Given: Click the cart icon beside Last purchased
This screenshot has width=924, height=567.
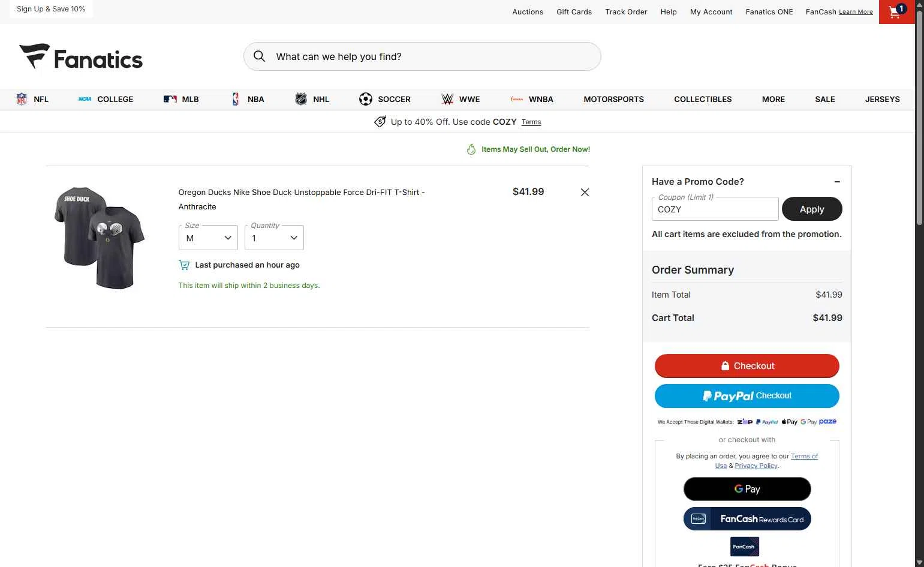Looking at the screenshot, I should coord(184,265).
